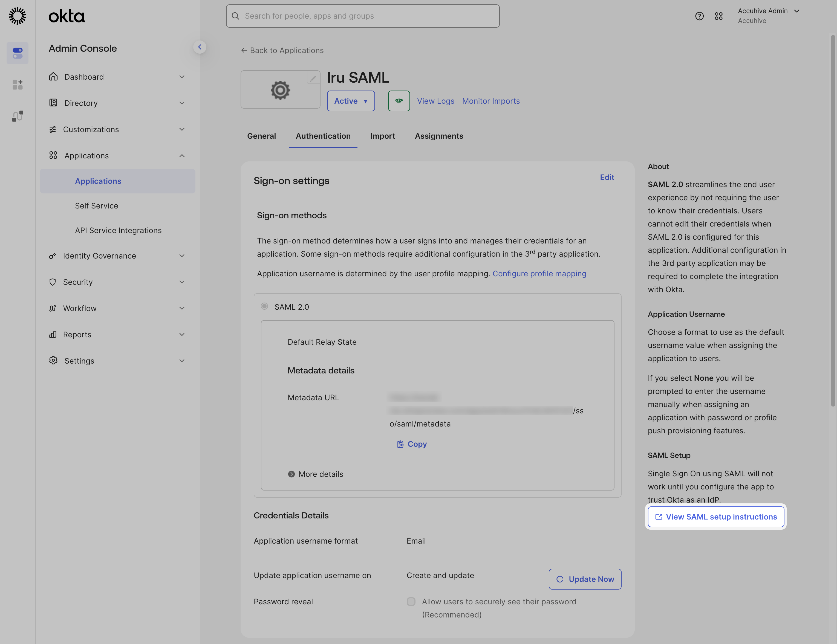Viewport: 837px width, 644px height.
Task: Switch to the General tab
Action: tap(261, 136)
